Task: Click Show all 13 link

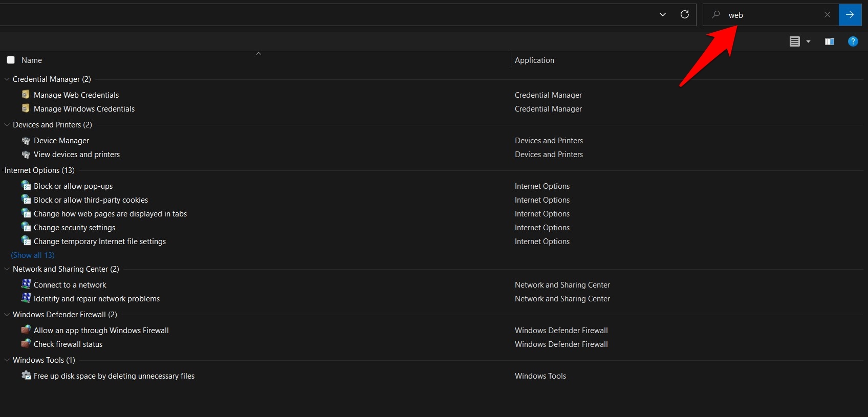Action: coord(33,255)
